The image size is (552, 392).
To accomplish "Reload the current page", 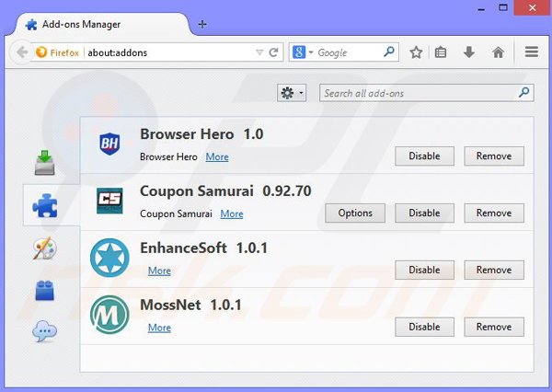I will tap(273, 52).
